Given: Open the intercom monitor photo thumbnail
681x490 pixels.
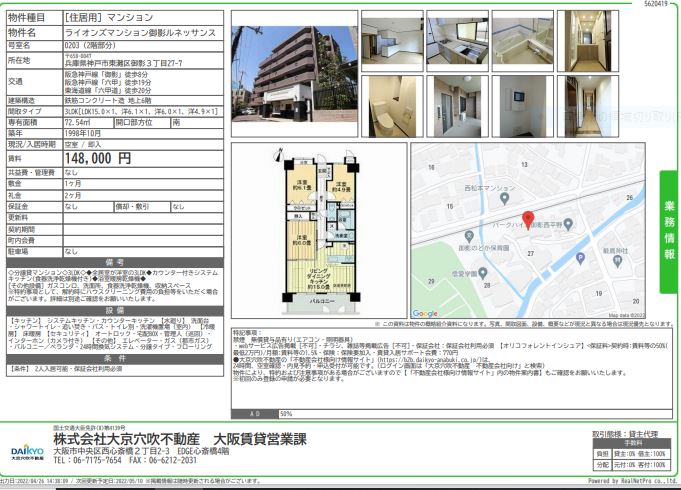Looking at the screenshot, I should coord(522,106).
